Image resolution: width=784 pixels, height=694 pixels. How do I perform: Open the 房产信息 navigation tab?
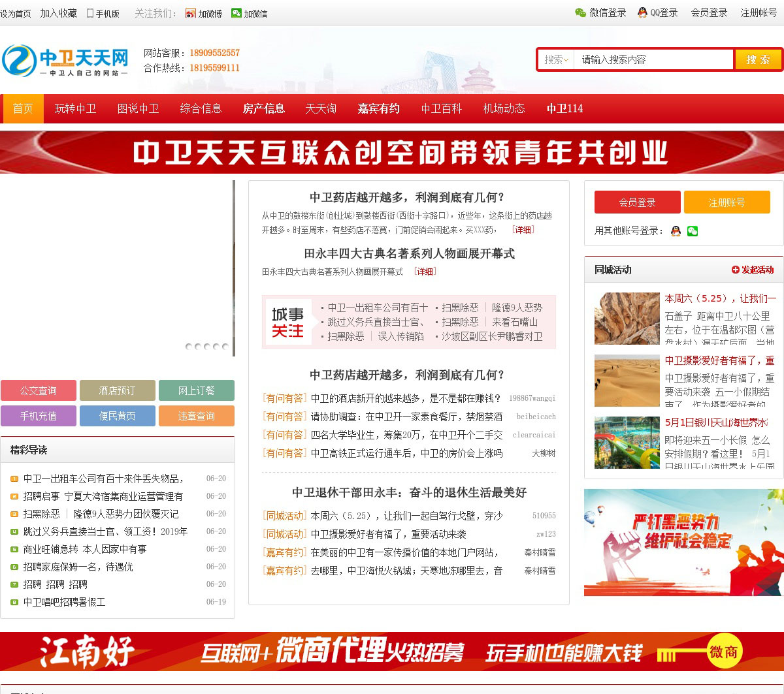point(263,108)
